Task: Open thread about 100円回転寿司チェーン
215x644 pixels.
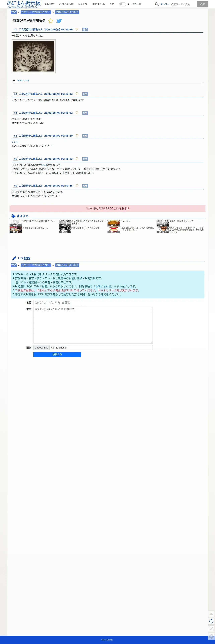Action: pos(137,229)
